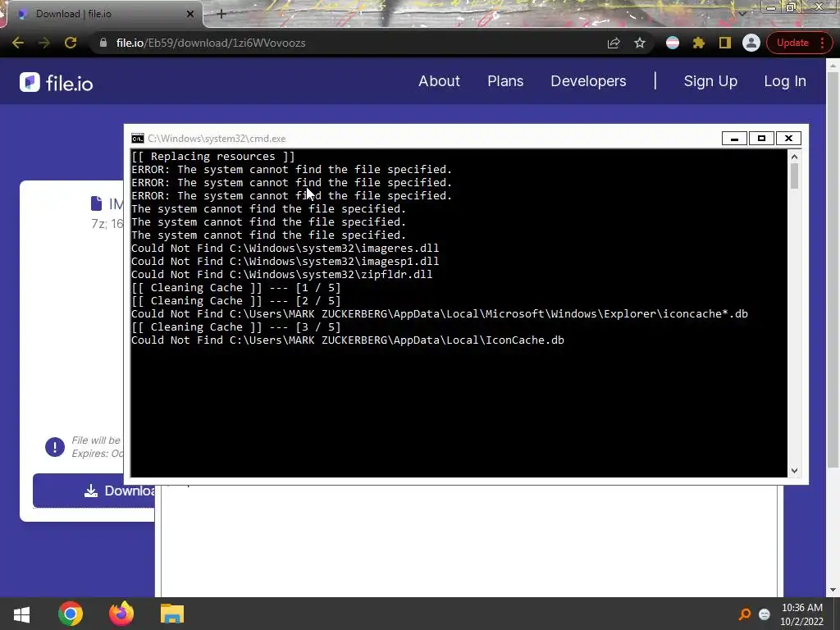
Task: Click the 'Could Not Find ...zipfldr.dll' line
Action: 282,274
